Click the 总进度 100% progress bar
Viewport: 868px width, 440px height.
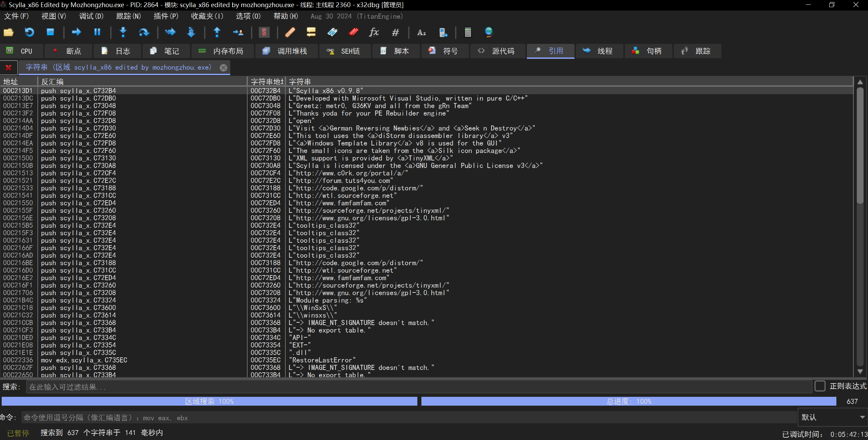pos(629,401)
